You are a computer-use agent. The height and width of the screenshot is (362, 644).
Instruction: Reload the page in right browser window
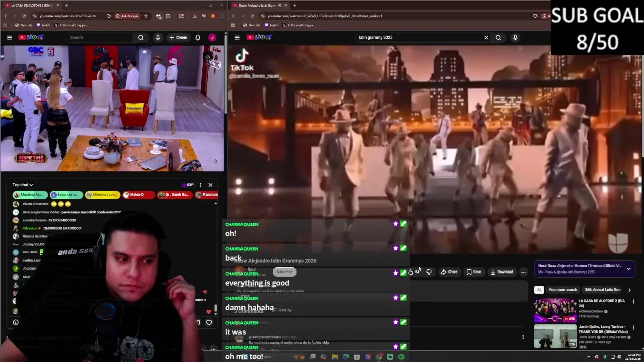point(252,16)
